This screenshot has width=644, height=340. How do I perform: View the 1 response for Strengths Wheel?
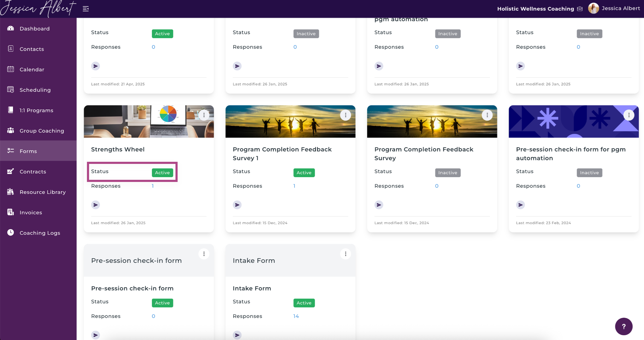point(153,186)
